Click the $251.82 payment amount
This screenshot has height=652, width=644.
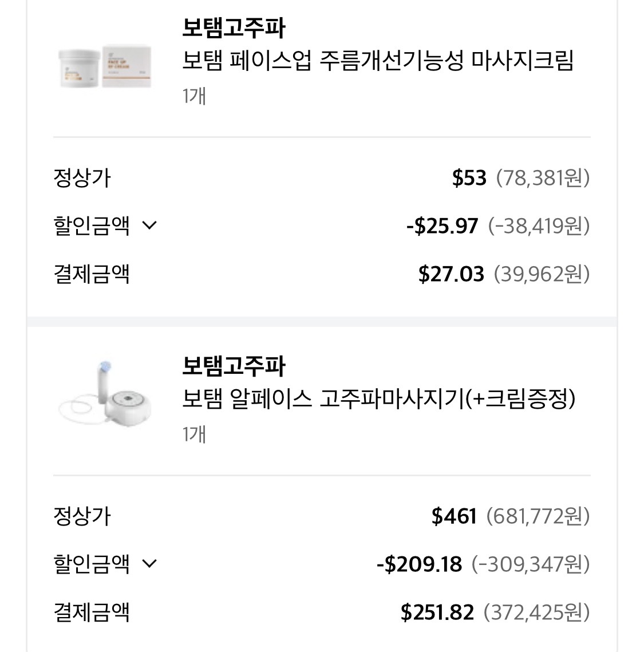click(437, 613)
